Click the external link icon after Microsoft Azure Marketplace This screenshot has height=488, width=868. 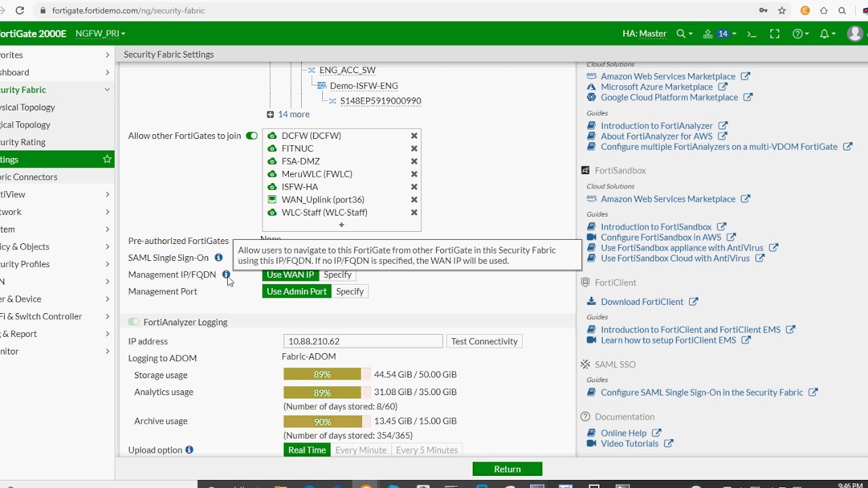pos(723,87)
